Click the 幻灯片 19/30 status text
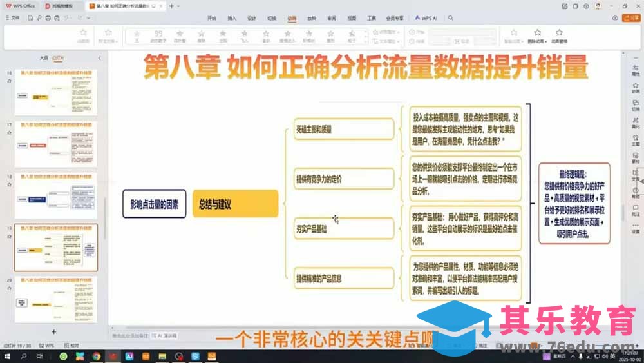The height and width of the screenshot is (363, 644). click(x=18, y=346)
